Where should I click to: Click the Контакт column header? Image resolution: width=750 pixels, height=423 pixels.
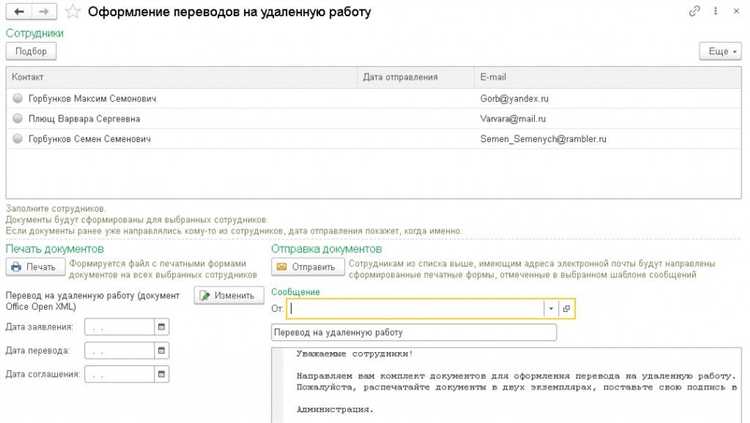[x=28, y=77]
